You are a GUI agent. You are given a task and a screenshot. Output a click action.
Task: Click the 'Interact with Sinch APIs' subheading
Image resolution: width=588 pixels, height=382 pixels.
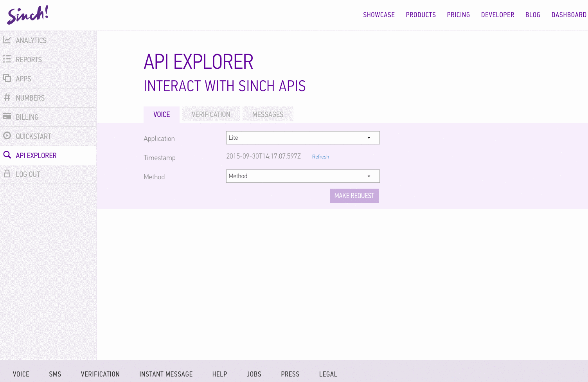coord(225,86)
